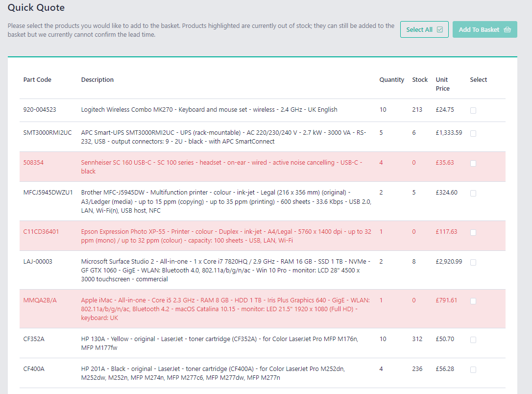Click the Quantity column header
This screenshot has width=532, height=394.
pyautogui.click(x=391, y=80)
